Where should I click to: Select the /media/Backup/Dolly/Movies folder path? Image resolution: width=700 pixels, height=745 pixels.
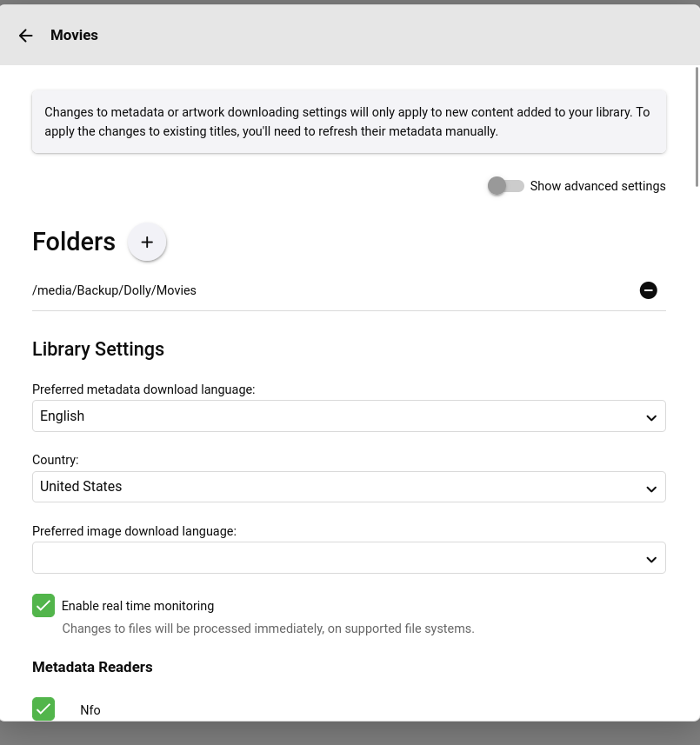point(114,290)
